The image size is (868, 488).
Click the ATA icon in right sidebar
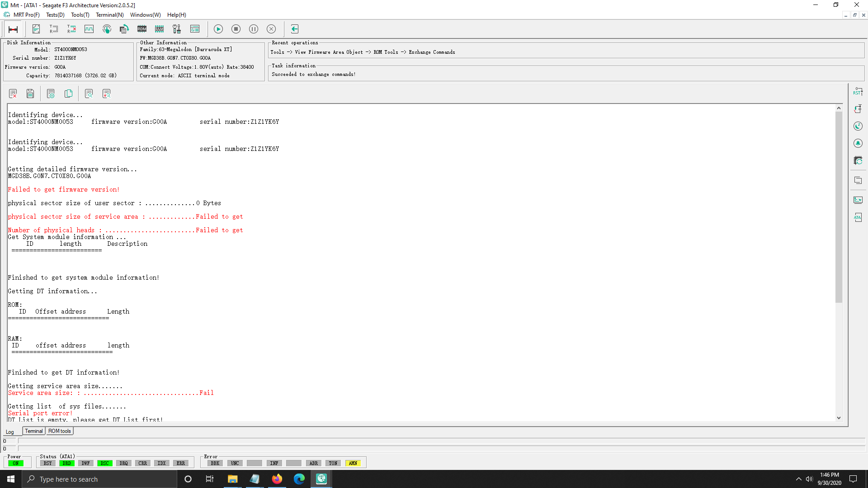point(858,217)
